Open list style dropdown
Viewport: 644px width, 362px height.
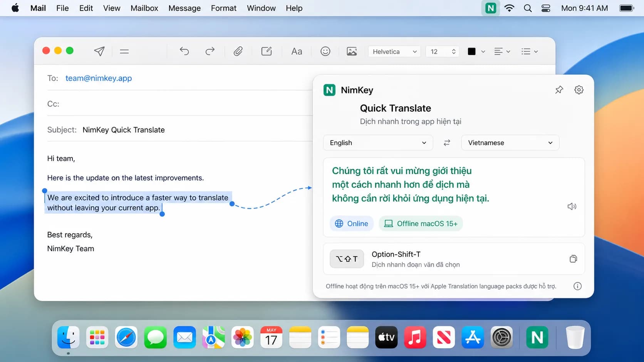pos(530,52)
